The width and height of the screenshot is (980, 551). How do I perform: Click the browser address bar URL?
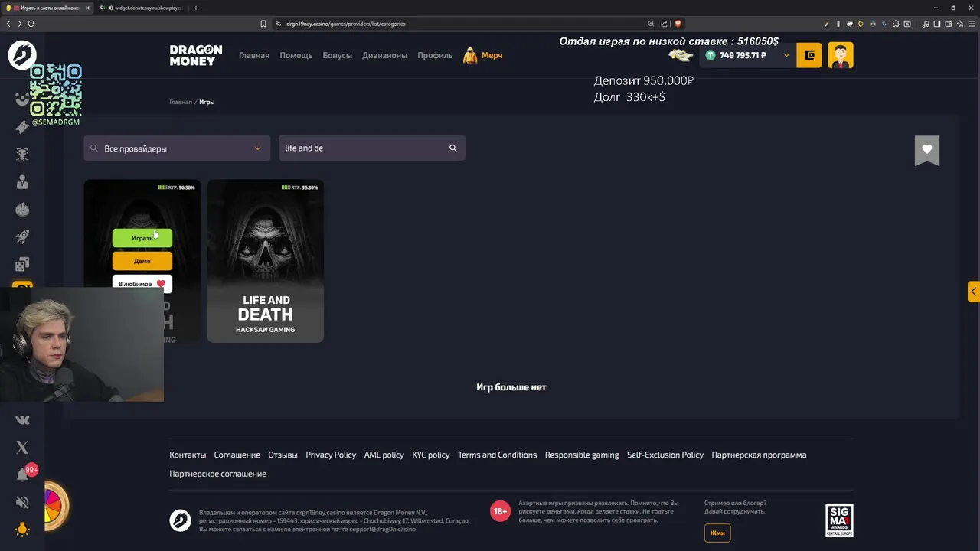pos(346,24)
